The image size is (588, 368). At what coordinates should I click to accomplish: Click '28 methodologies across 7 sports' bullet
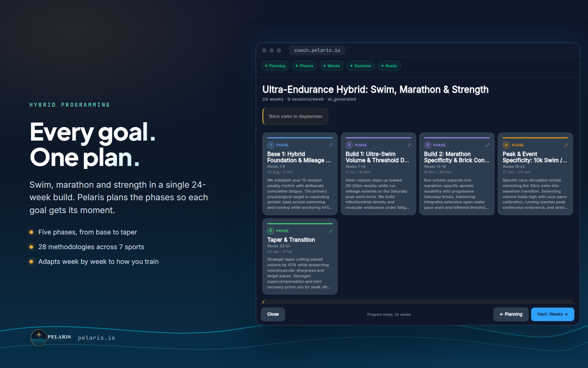click(x=91, y=247)
